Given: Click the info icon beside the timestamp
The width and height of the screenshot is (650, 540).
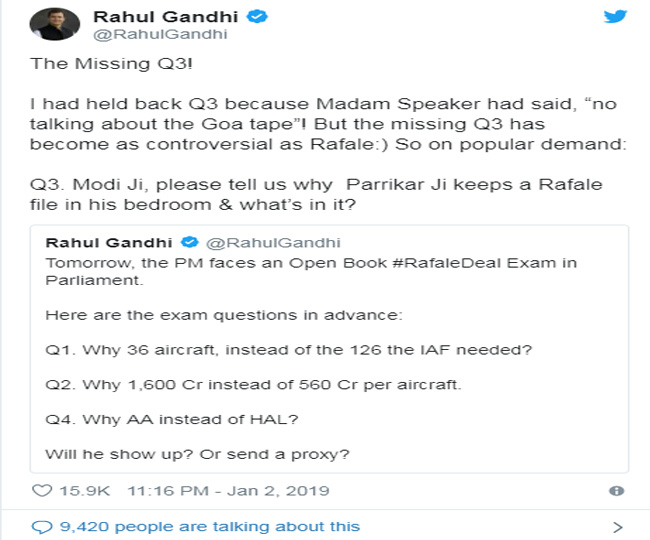Looking at the screenshot, I should point(617,491).
